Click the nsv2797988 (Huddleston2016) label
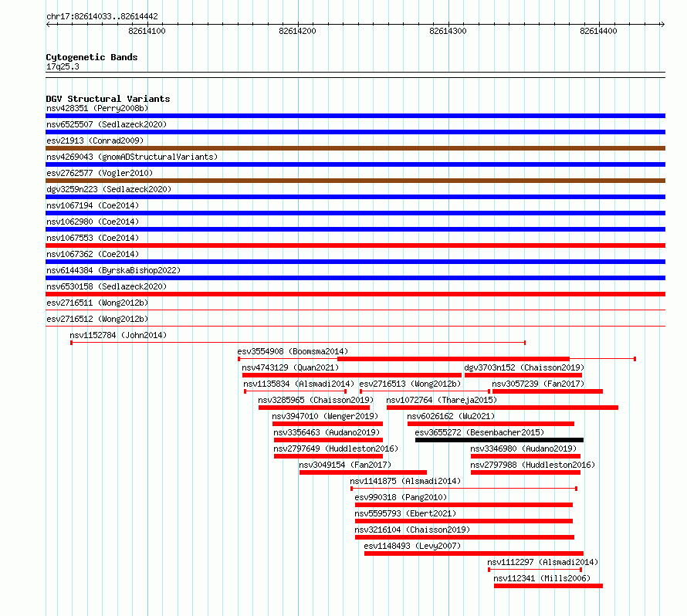This screenshot has width=687, height=616. [533, 465]
